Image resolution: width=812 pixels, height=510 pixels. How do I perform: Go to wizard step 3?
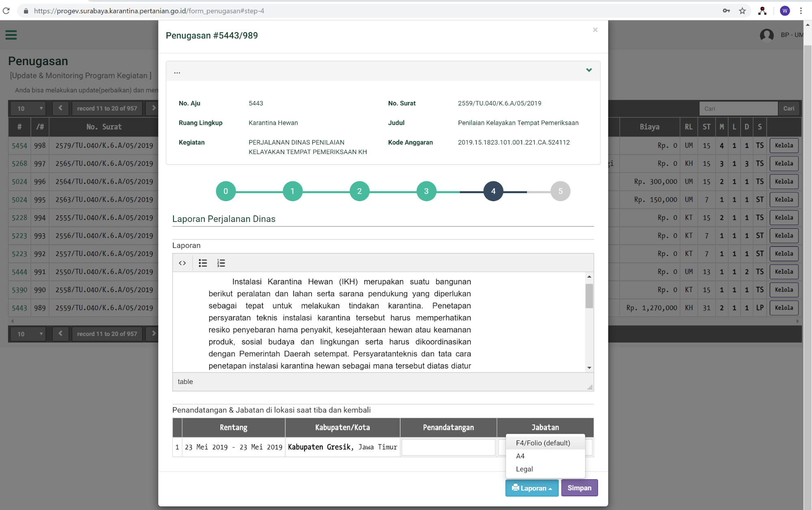tap(426, 191)
